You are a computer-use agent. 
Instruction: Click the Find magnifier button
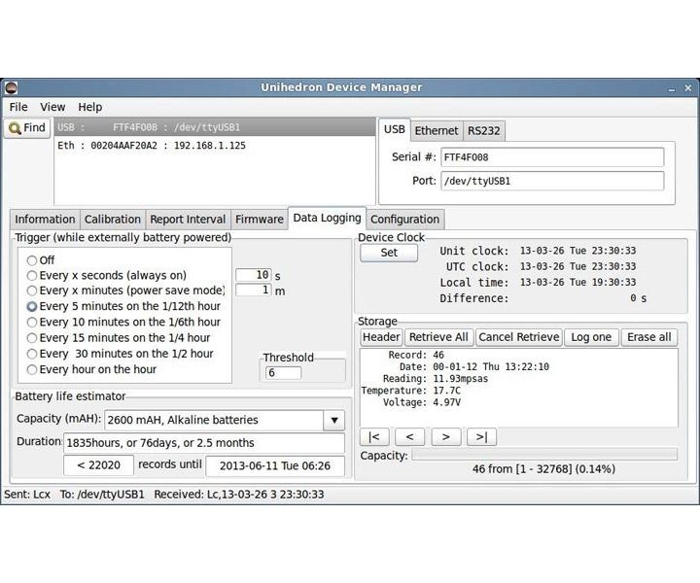click(x=27, y=128)
